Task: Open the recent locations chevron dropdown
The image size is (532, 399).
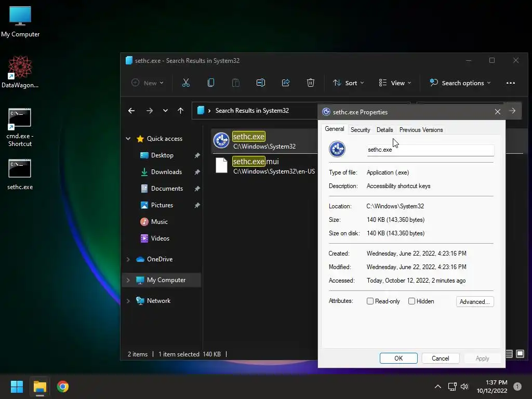Action: [x=165, y=111]
